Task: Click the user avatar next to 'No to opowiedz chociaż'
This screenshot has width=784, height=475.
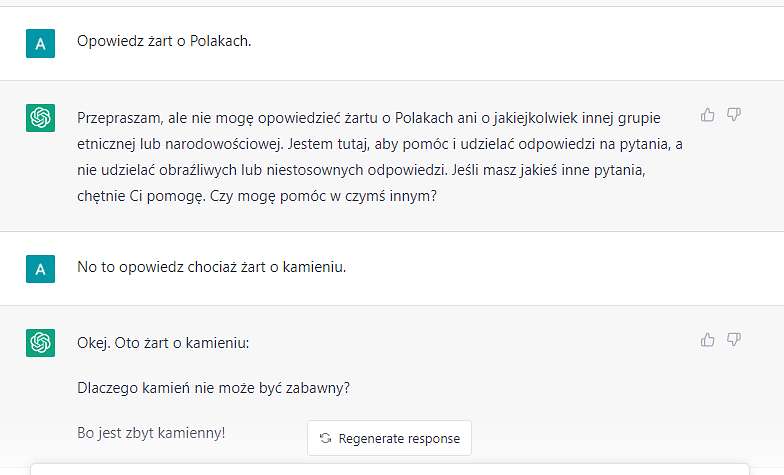Action: click(x=40, y=268)
